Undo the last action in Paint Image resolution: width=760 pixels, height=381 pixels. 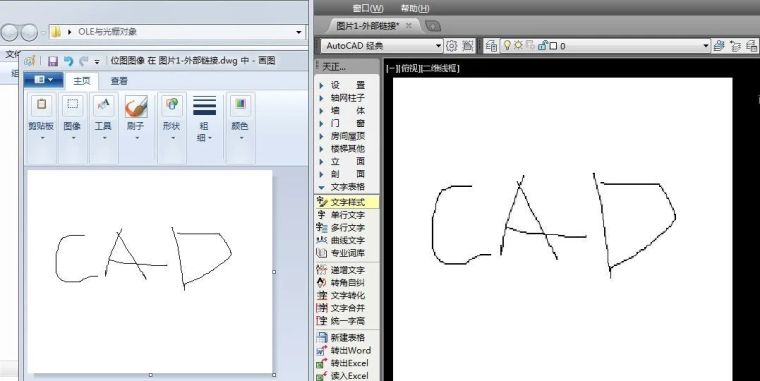pyautogui.click(x=68, y=61)
